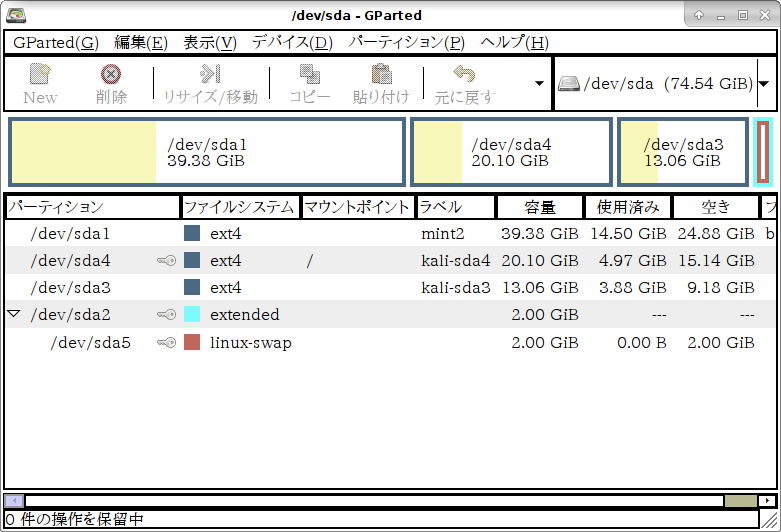Click the horizontal scrollbar right arrow
Image resolution: width=781 pixels, height=532 pixels.
point(767,500)
